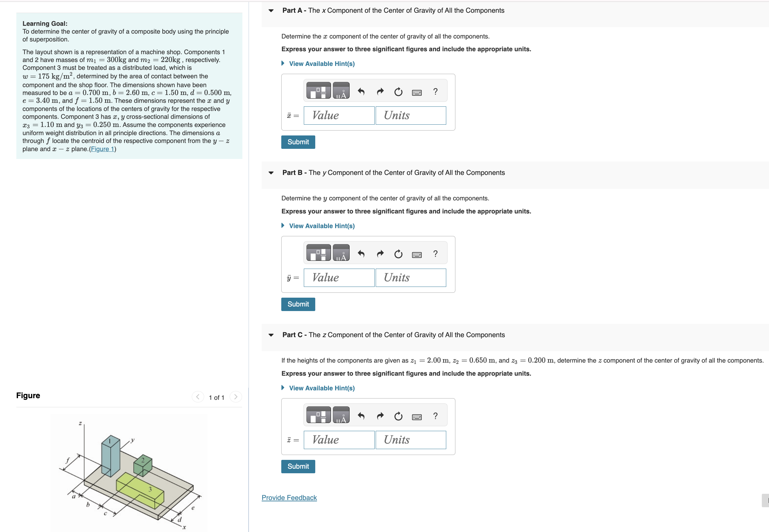Submit the Part C answer
Image resolution: width=769 pixels, height=532 pixels.
[x=298, y=466]
